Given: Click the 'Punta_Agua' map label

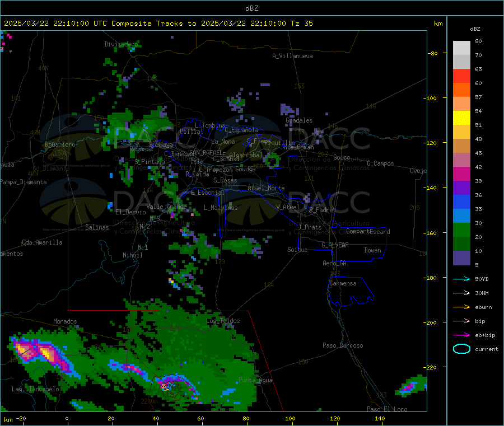Looking at the screenshot, I should coord(255,380).
